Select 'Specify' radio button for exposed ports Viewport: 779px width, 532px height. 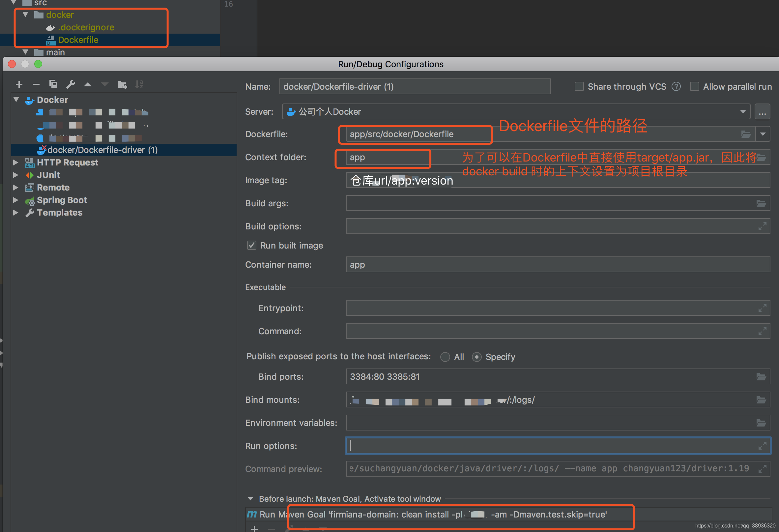[x=478, y=357]
